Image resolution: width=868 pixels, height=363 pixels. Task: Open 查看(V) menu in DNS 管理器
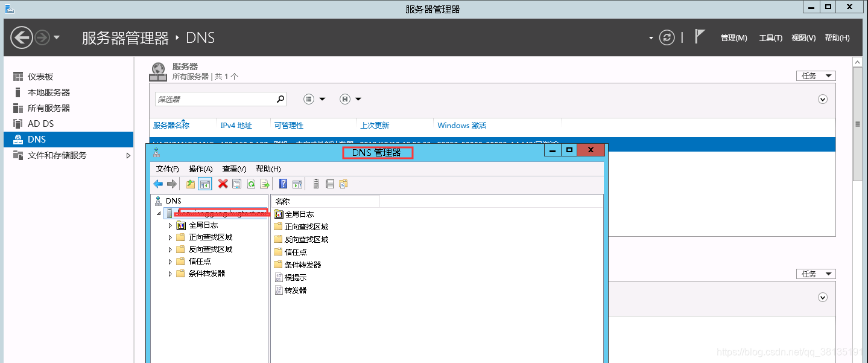coord(234,169)
